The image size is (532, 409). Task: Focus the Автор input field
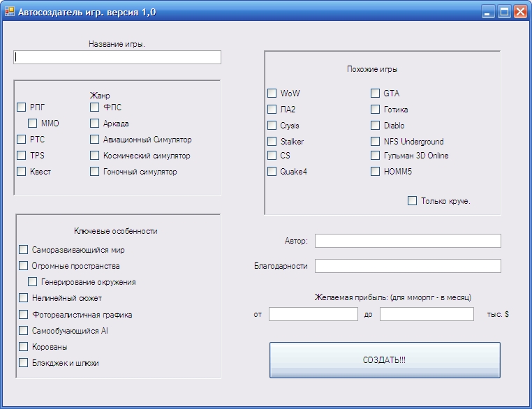[408, 241]
